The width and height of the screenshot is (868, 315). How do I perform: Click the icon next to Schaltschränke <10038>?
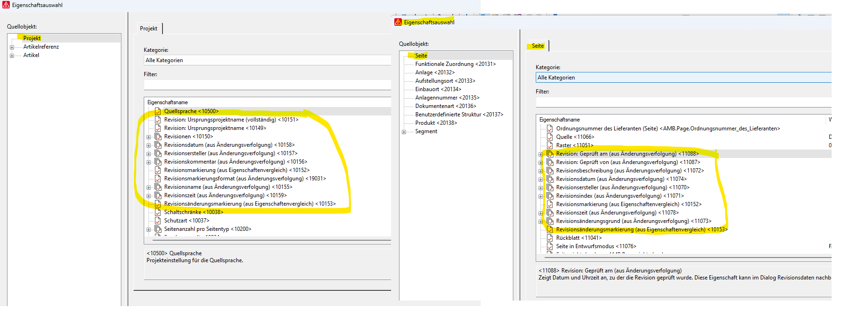point(158,212)
